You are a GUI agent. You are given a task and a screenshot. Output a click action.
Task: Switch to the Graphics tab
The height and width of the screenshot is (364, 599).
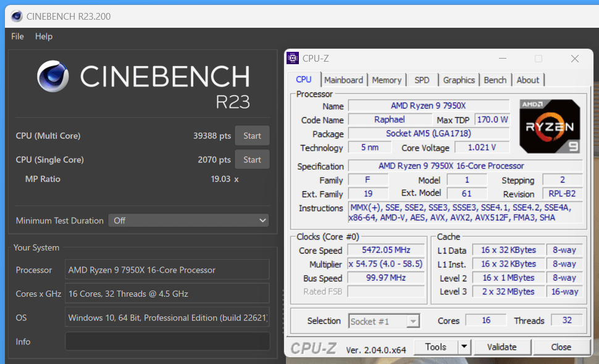pos(459,80)
